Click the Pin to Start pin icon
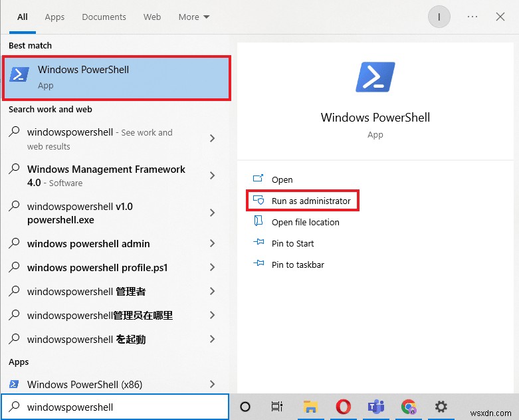 [259, 243]
